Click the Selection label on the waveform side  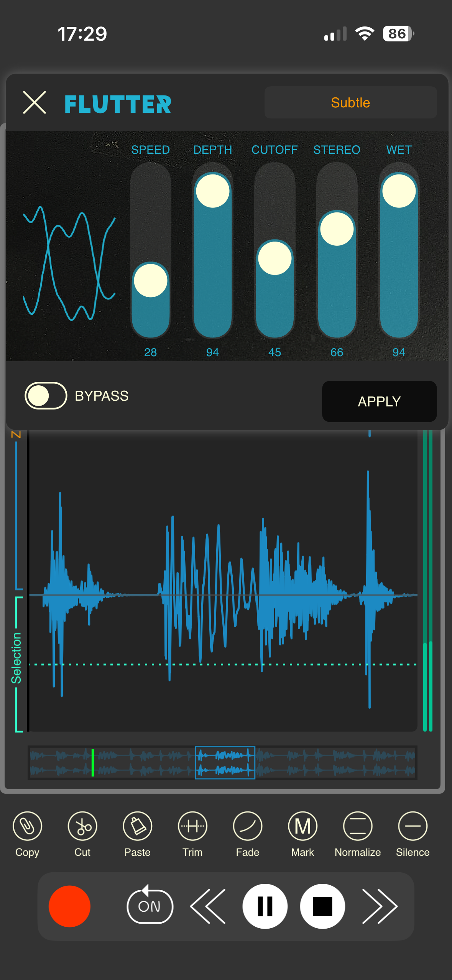click(16, 658)
